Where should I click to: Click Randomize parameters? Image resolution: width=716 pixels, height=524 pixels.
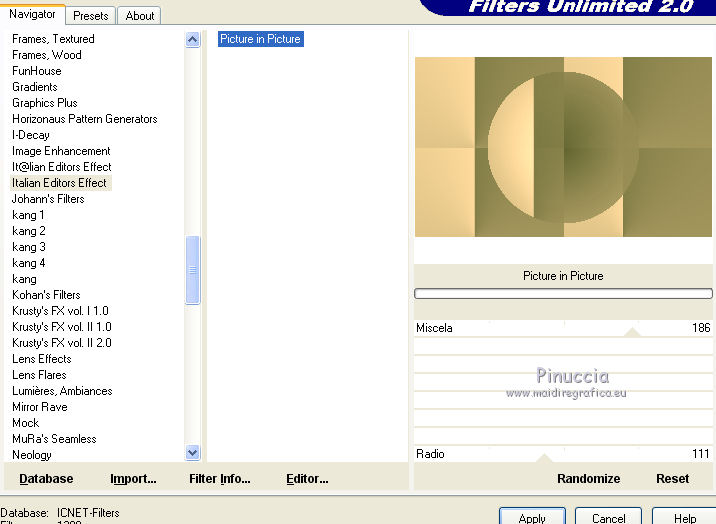tap(589, 478)
